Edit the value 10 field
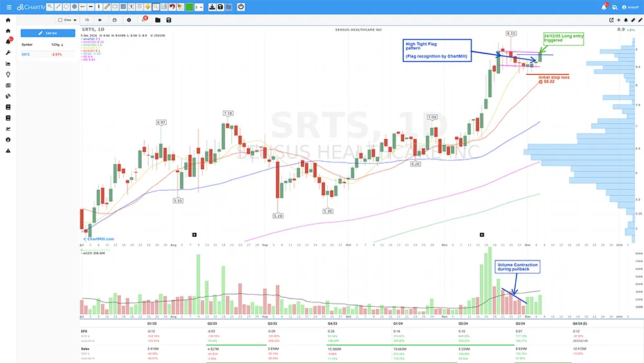 [87, 20]
